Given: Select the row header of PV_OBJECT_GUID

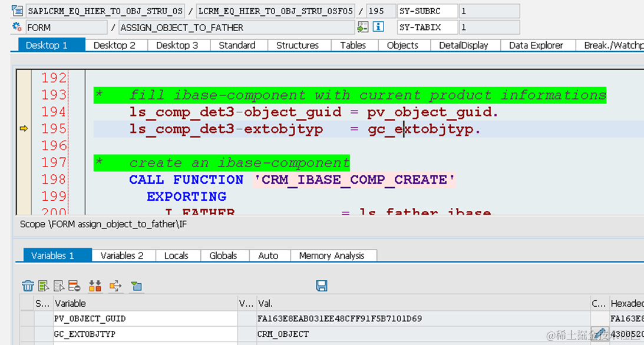Looking at the screenshot, I should click(27, 319).
